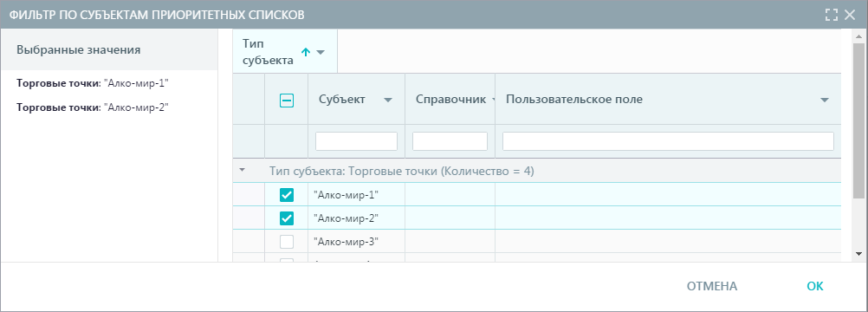Toggle ascending sort arrow on Тип субъекта
Image resolution: width=868 pixels, height=312 pixels.
pos(305,52)
